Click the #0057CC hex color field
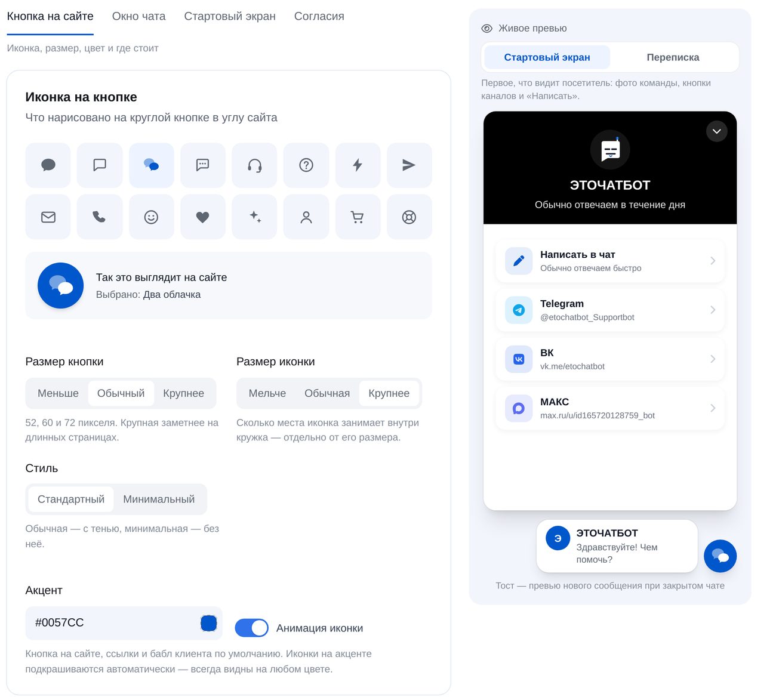The width and height of the screenshot is (776, 700). (x=124, y=623)
